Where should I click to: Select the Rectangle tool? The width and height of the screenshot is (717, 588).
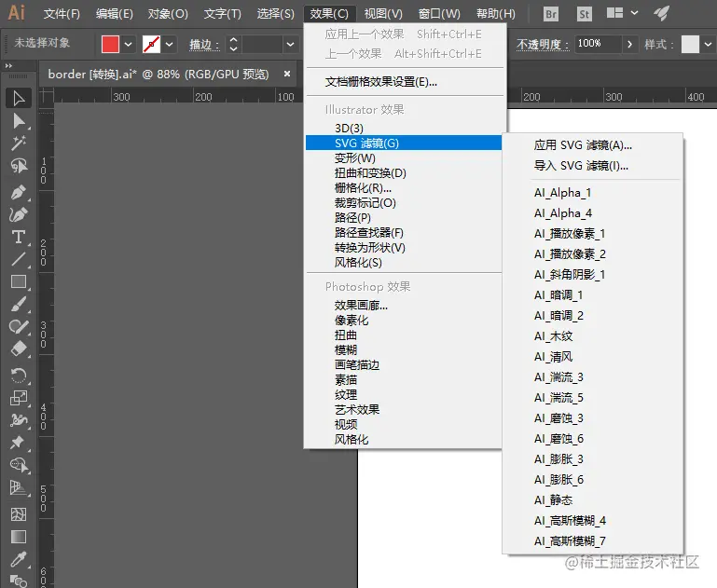[19, 282]
